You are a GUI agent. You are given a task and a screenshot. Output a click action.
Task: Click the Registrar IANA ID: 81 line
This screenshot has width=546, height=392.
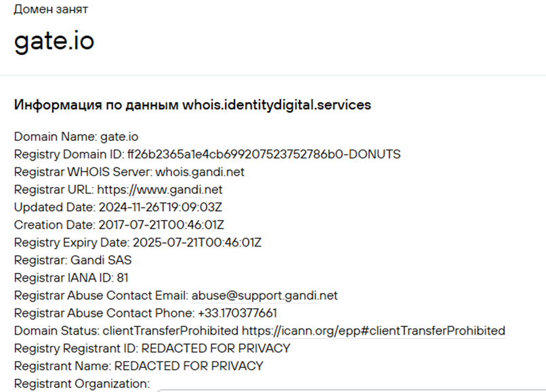pos(71,278)
